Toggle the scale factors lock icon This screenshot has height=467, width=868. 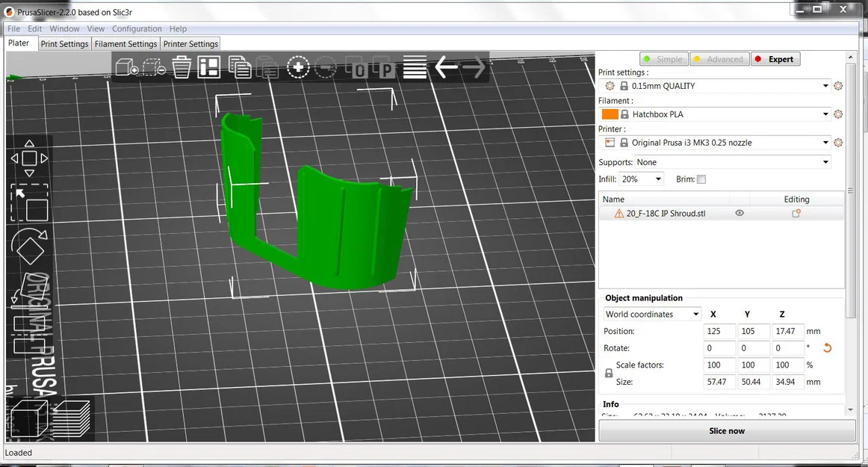click(x=608, y=374)
